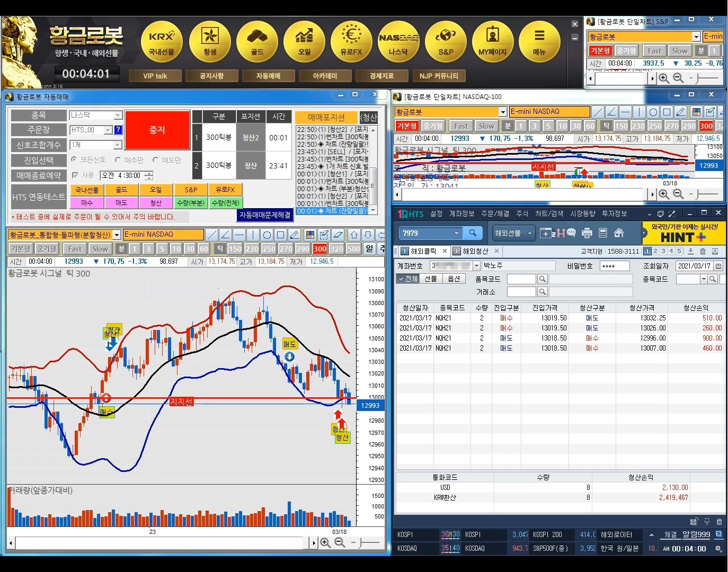Open the S&P gold coin icon
The height and width of the screenshot is (572, 728).
click(x=446, y=42)
